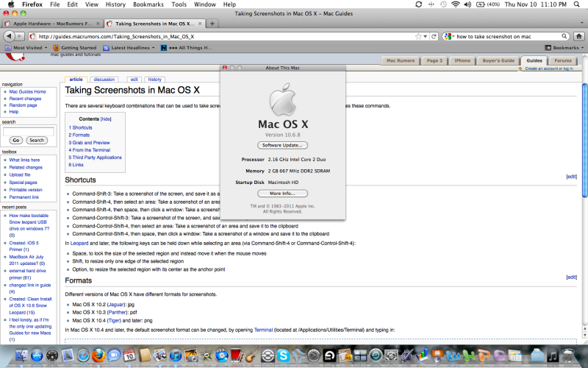The image size is (588, 368).
Task: Reload the page with refresh icon
Action: pyautogui.click(x=434, y=36)
